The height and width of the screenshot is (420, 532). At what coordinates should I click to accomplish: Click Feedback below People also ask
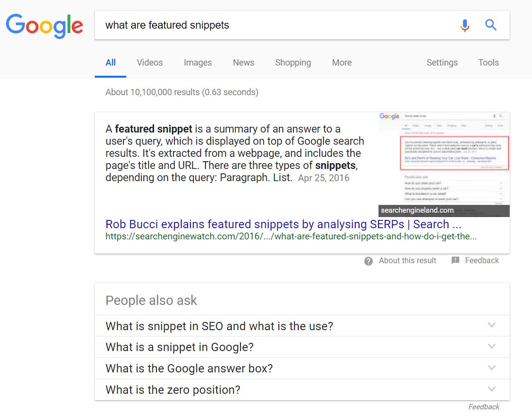484,407
